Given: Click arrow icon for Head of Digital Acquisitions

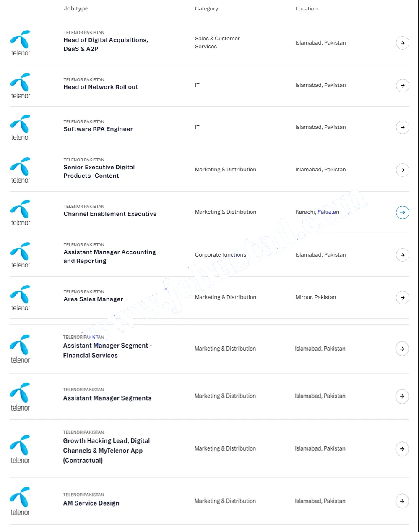Looking at the screenshot, I should tap(402, 43).
